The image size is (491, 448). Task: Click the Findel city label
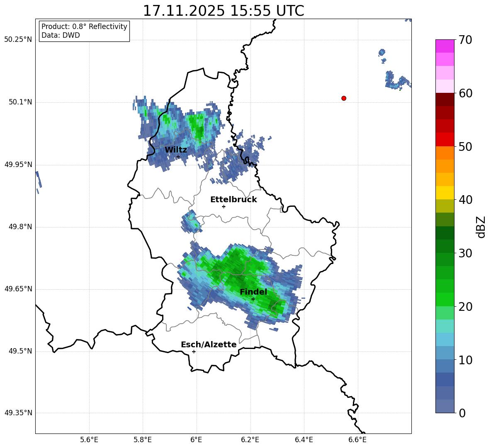pos(253,292)
